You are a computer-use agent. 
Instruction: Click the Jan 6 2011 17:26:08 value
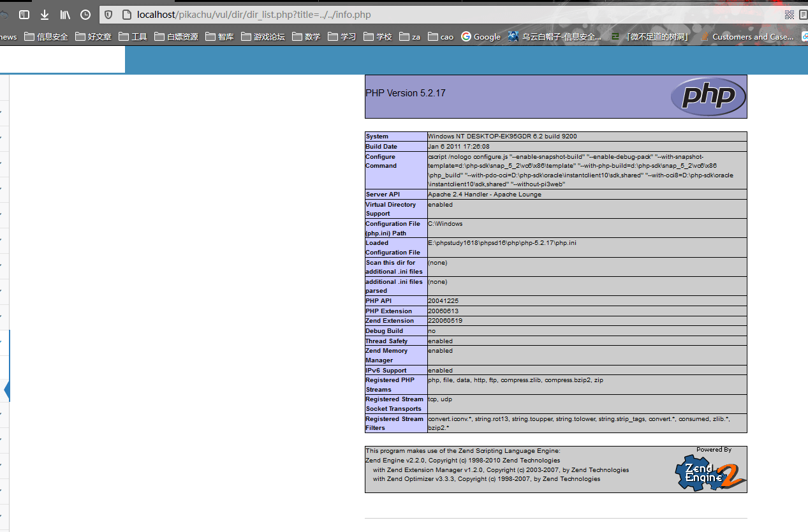pos(459,147)
